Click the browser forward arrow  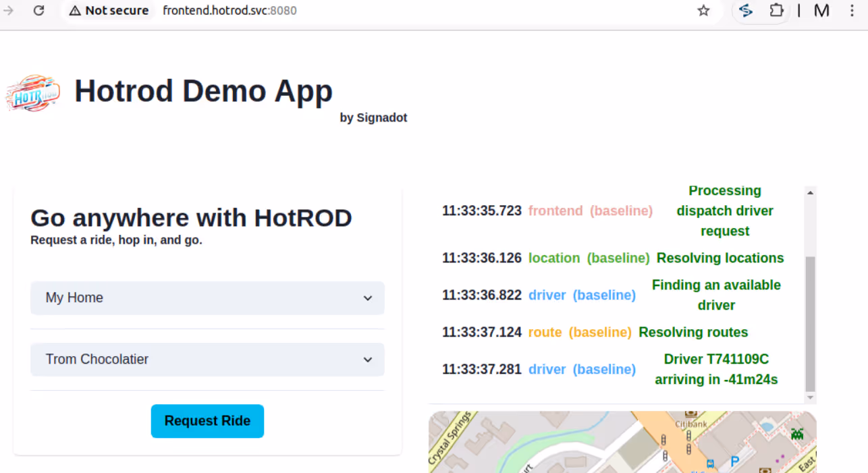point(8,10)
